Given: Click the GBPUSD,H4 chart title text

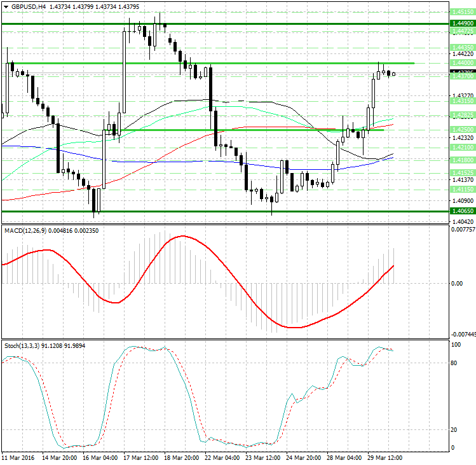Looking at the screenshot, I should pyautogui.click(x=28, y=6).
